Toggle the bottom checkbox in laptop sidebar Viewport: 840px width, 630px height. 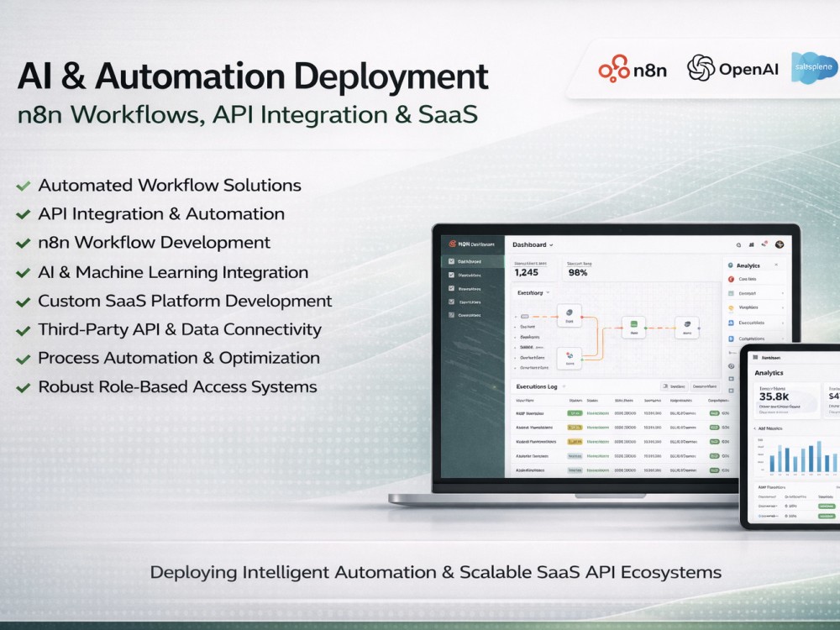(452, 315)
